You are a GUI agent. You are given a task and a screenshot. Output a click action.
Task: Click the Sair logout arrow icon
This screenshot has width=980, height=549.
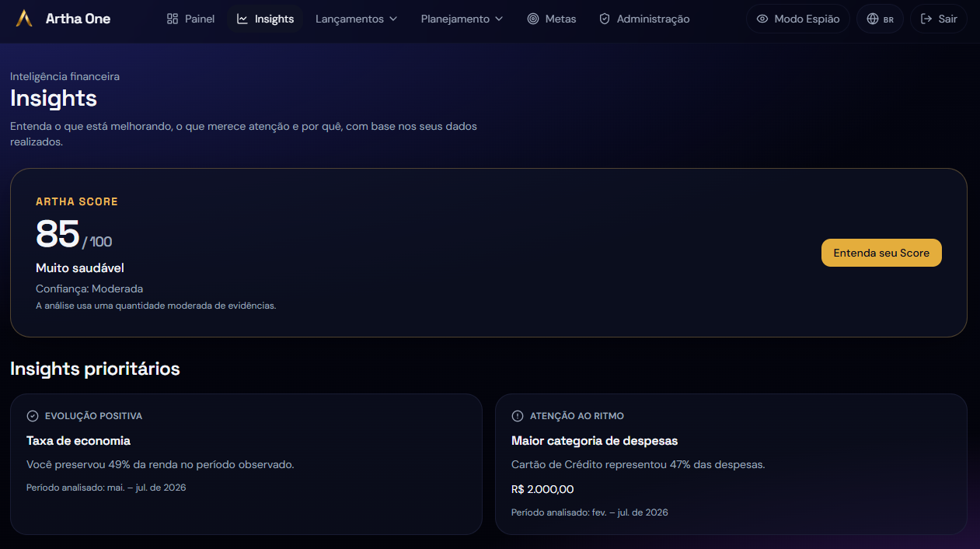pyautogui.click(x=926, y=19)
